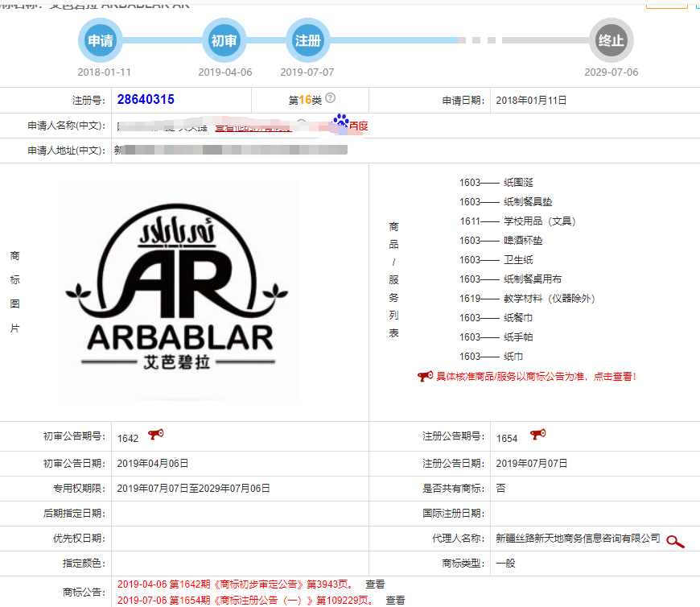Click the application date value 2018年01月11日
The image size is (700, 607).
point(531,101)
